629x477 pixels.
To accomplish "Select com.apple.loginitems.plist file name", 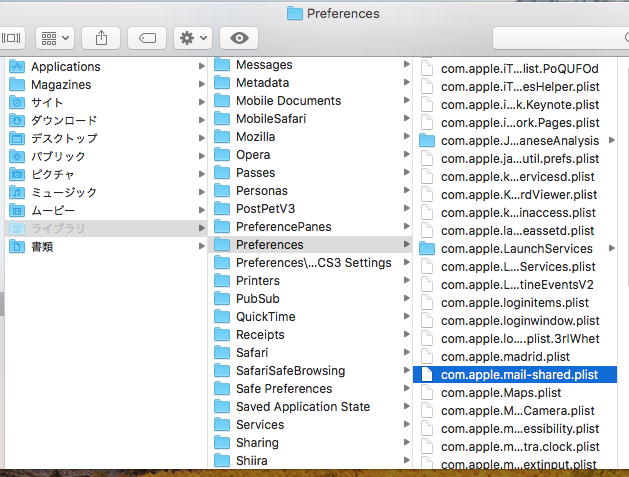I will tap(515, 303).
